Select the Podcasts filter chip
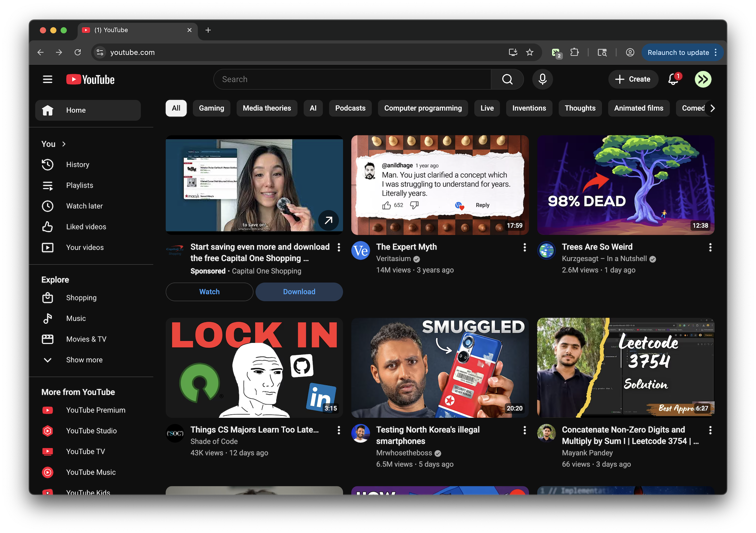Viewport: 756px width, 533px height. 350,108
